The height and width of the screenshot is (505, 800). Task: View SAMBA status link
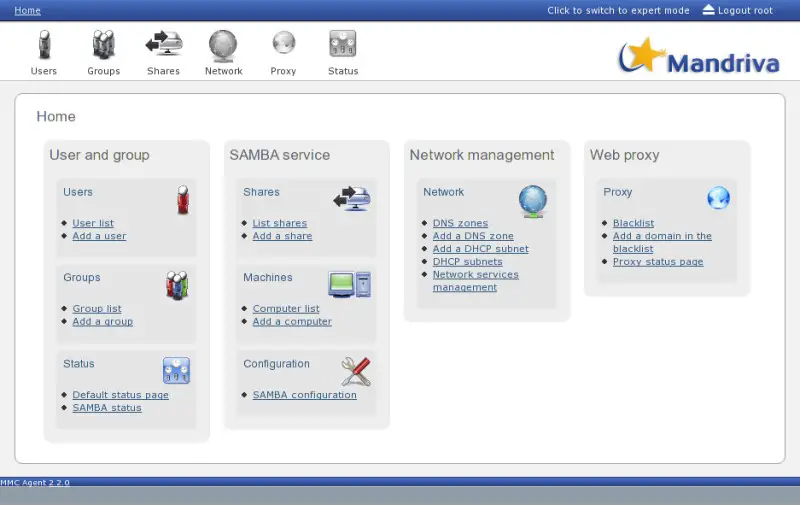(x=107, y=408)
